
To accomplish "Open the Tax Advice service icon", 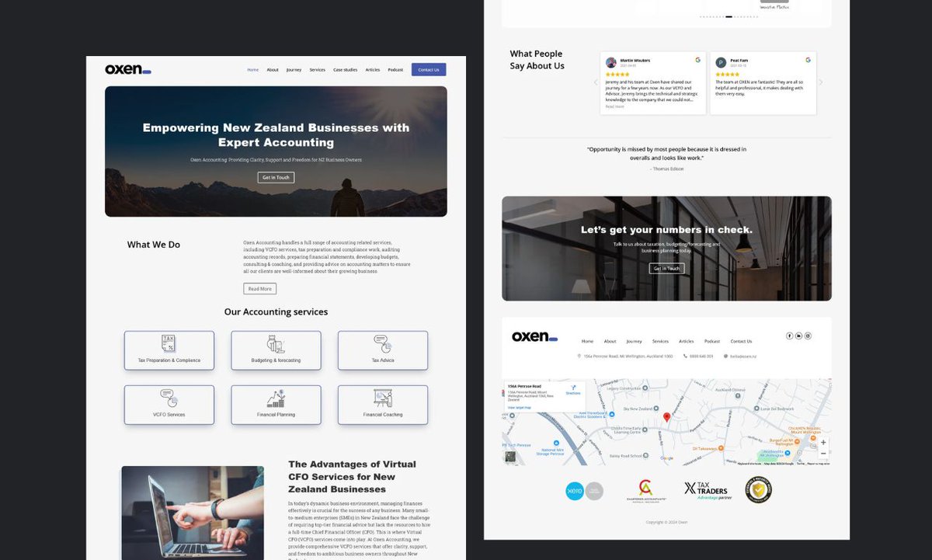I will point(382,345).
